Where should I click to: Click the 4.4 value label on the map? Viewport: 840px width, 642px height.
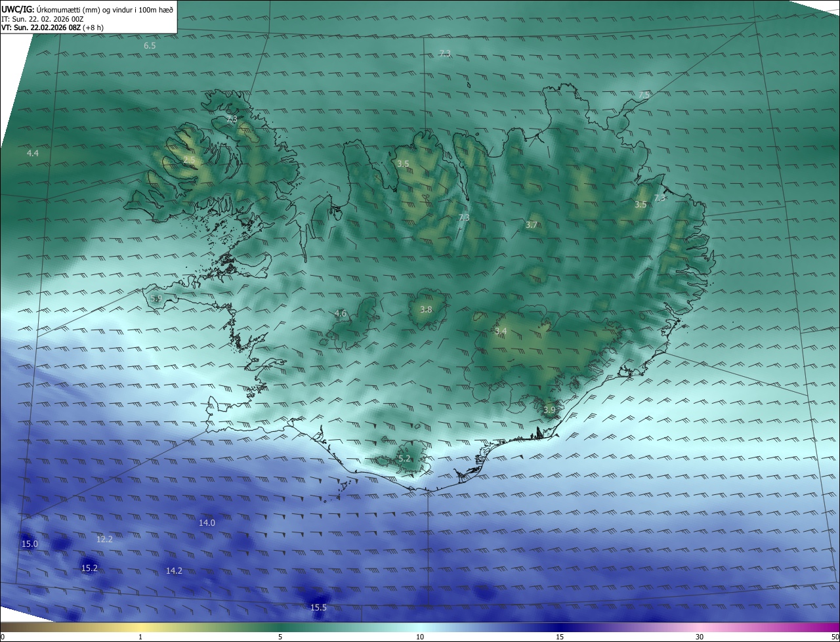tap(33, 153)
